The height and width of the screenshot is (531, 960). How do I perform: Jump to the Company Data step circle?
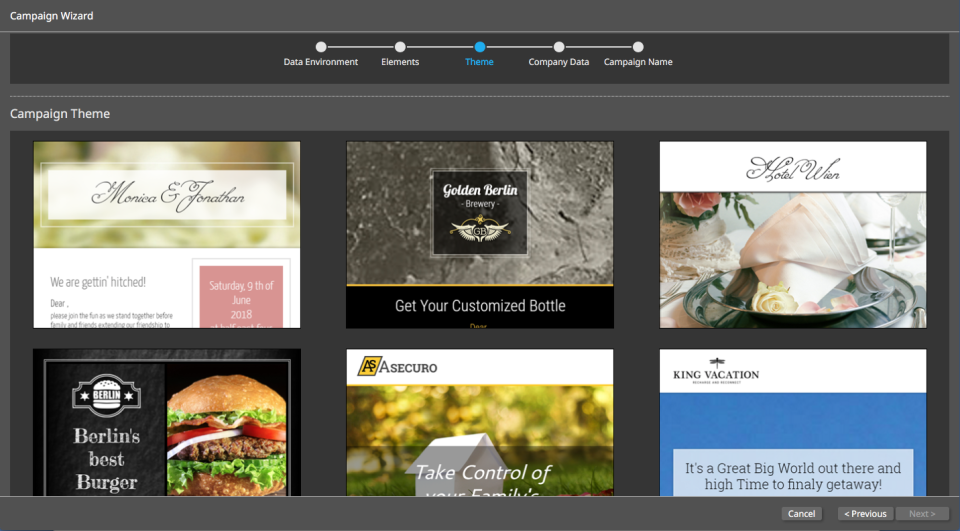pyautogui.click(x=558, y=47)
